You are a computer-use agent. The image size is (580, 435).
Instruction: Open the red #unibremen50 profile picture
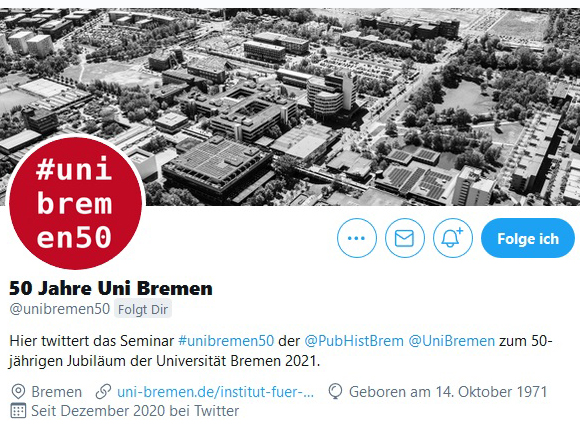click(75, 203)
